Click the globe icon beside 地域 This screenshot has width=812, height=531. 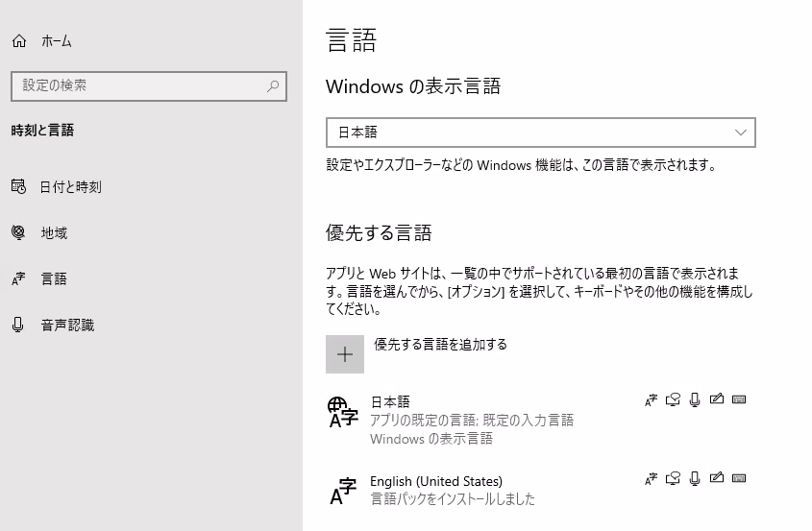coord(18,232)
